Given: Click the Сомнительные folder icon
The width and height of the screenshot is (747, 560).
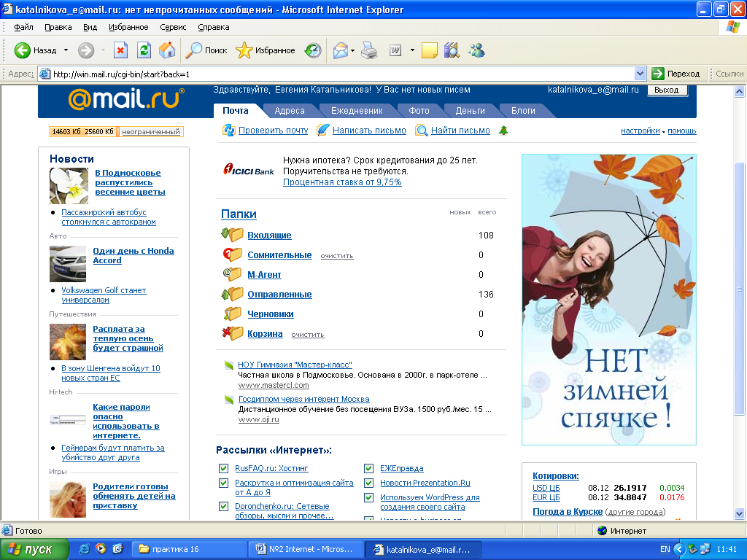Looking at the screenshot, I should [x=232, y=254].
